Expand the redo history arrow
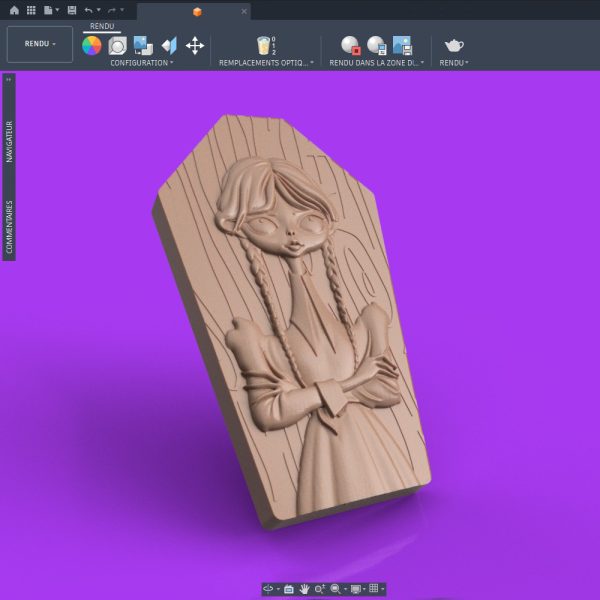 pyautogui.click(x=122, y=10)
